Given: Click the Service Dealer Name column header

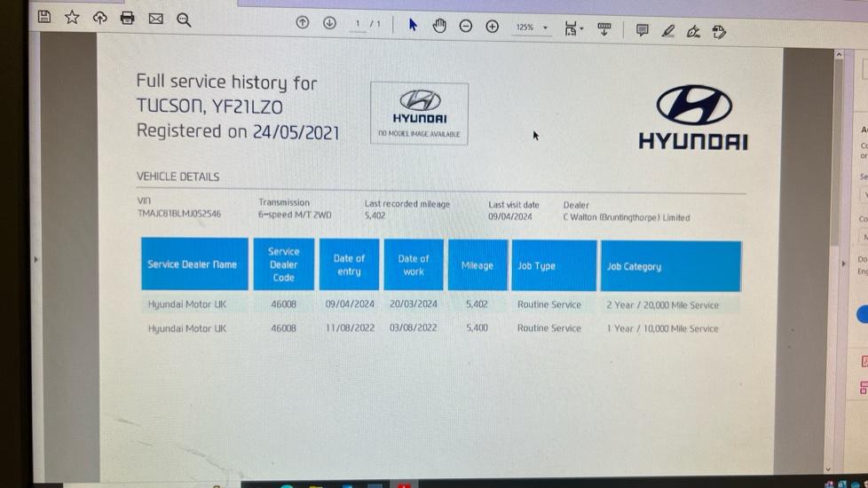Looking at the screenshot, I should pyautogui.click(x=194, y=264).
